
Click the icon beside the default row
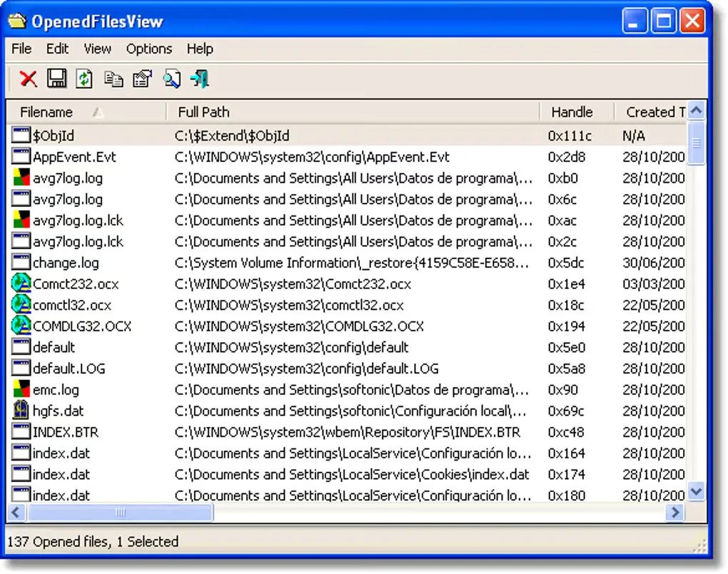click(x=21, y=347)
